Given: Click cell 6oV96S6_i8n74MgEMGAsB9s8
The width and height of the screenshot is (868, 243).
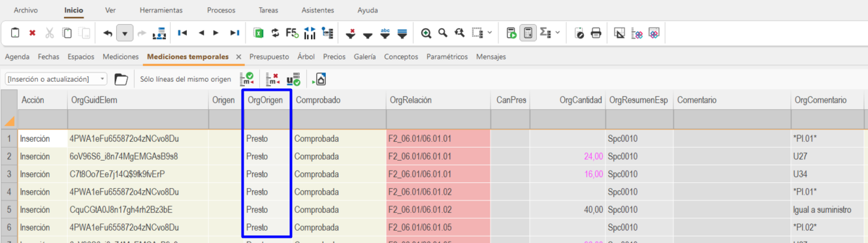Looking at the screenshot, I should pyautogui.click(x=138, y=156).
